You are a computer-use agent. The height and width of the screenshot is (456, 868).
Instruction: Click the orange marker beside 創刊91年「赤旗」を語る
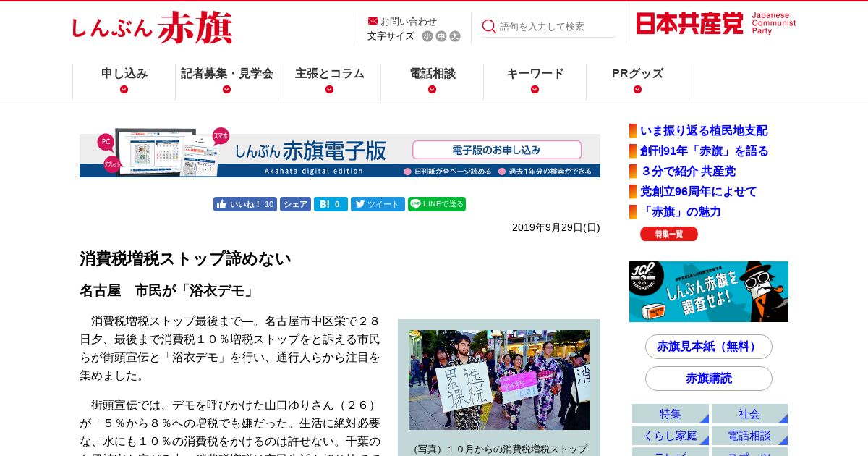[x=633, y=151]
